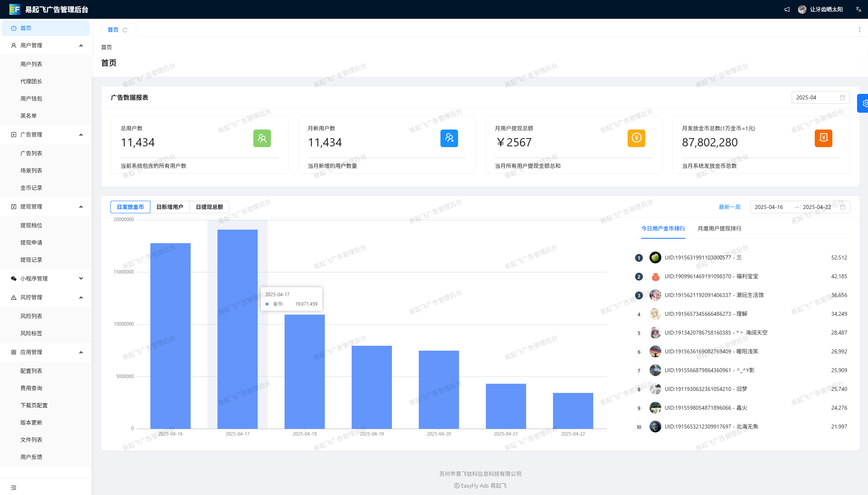Select the 日发放金币 chart toggle
Image resolution: width=868 pixels, height=495 pixels.
[130, 207]
